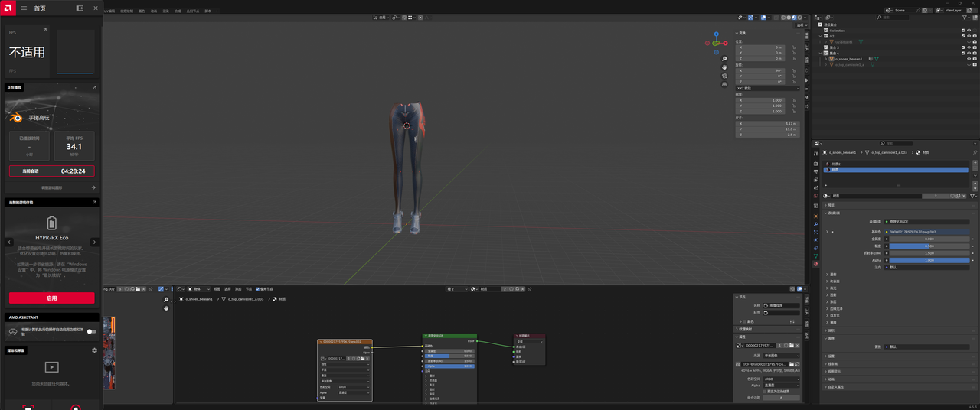Open node editor 添加 menu

238,289
